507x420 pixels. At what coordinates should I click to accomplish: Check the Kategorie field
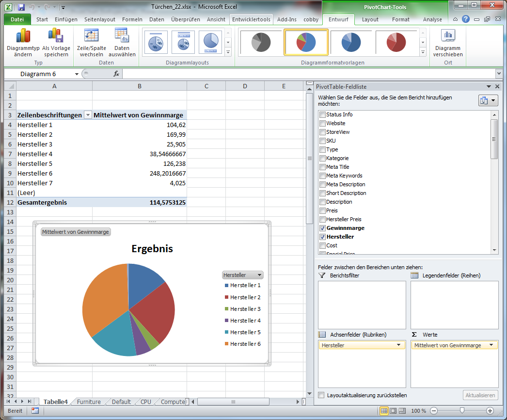point(322,158)
